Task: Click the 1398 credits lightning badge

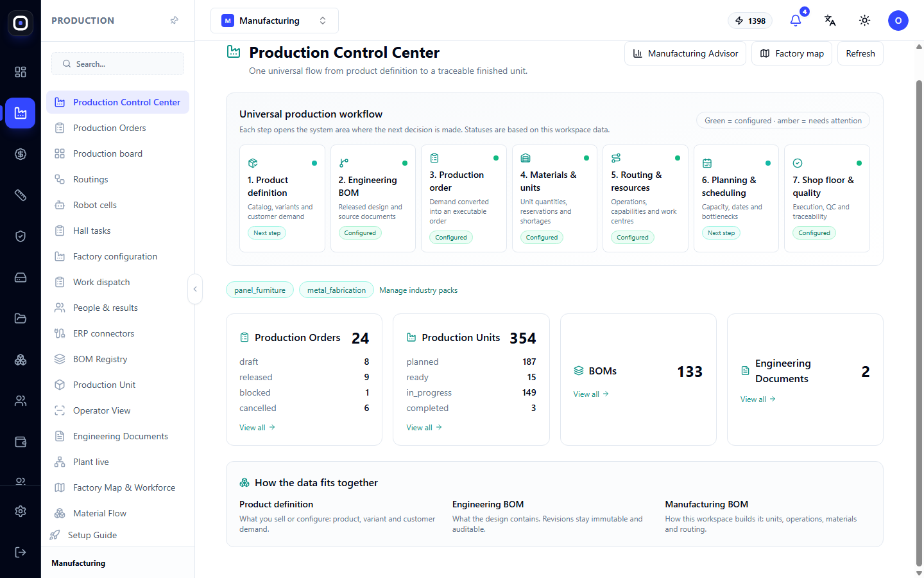Action: 750,21
